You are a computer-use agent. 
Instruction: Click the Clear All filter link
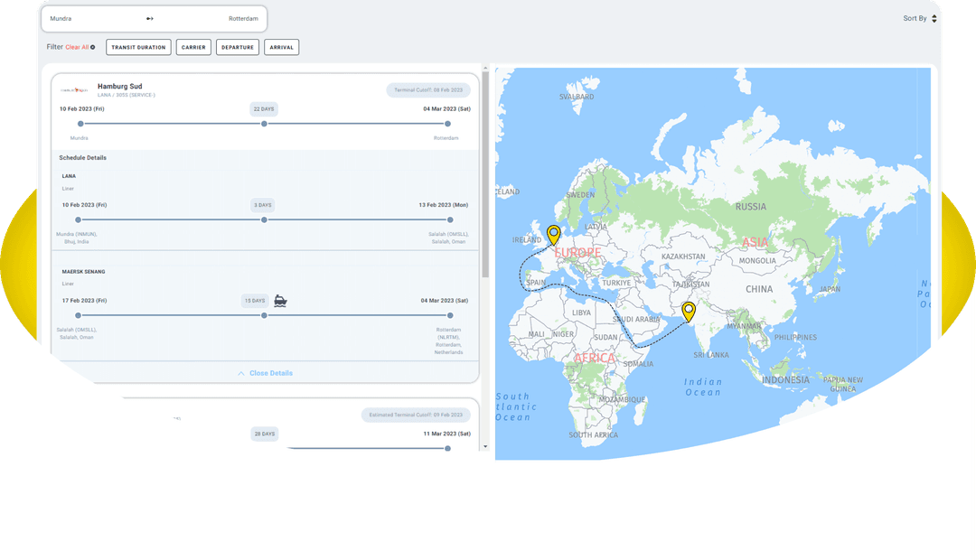click(77, 47)
